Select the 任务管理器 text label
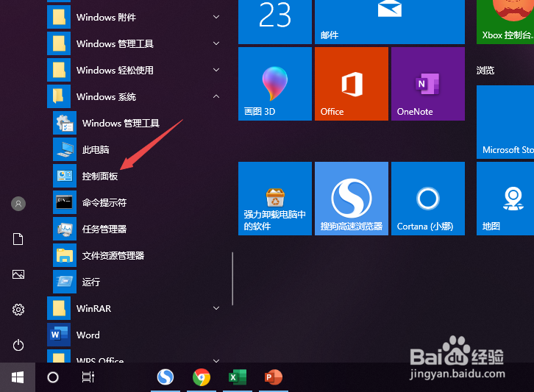Viewport: 534px width, 392px height. click(104, 229)
